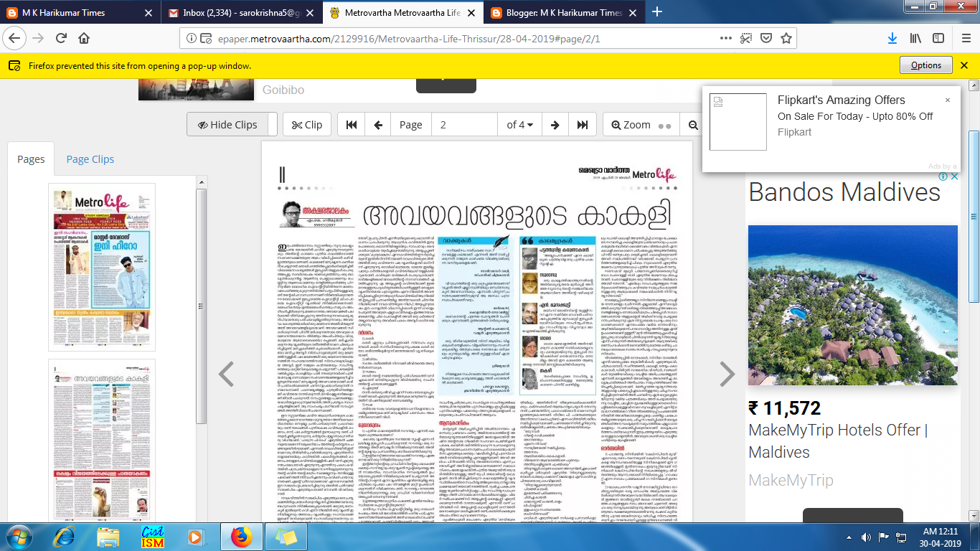Open the page actions three-dots menu
The height and width of the screenshot is (551, 980).
point(726,39)
